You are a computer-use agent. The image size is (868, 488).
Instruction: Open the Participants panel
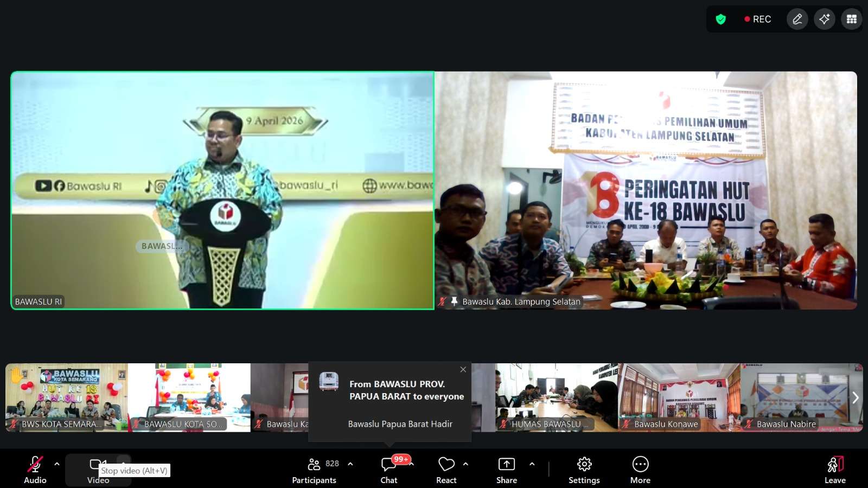(x=314, y=470)
